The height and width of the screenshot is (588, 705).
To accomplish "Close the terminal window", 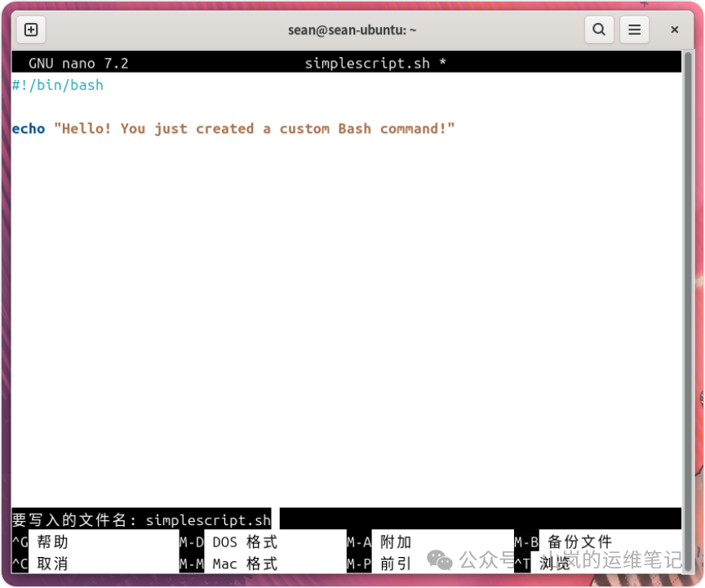I will [x=674, y=29].
